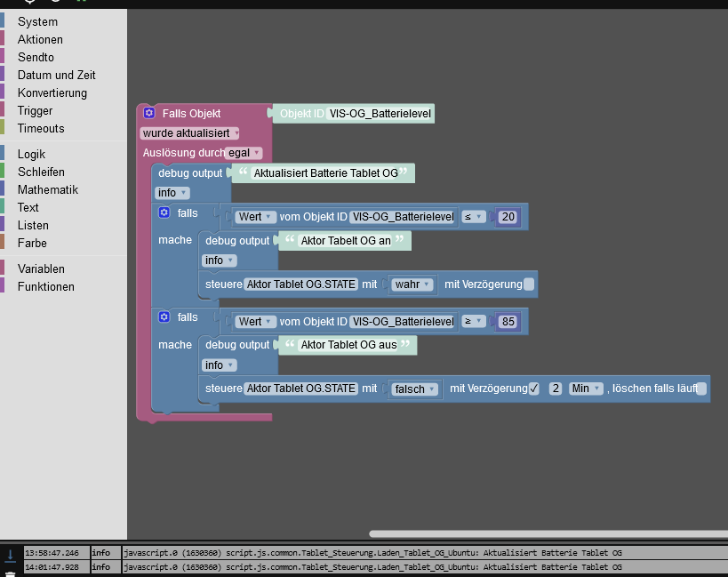Change Min unit dropdown for delay
The width and height of the screenshot is (728, 577).
tap(586, 389)
